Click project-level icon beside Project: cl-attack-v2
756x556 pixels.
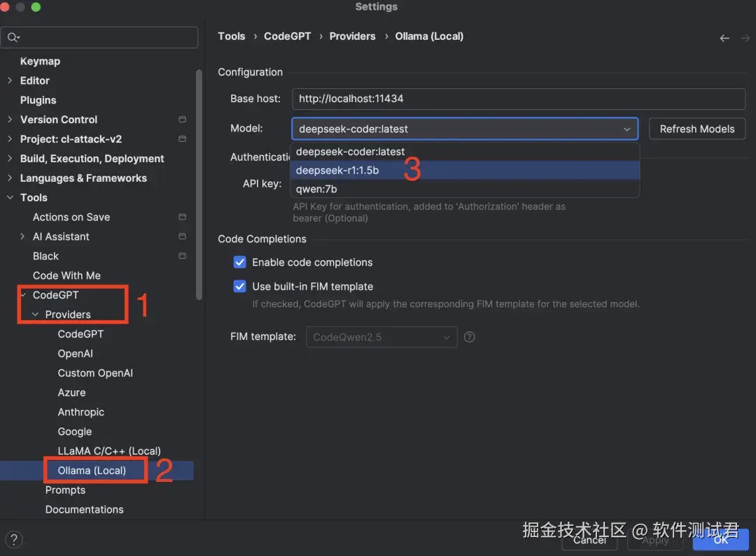pyautogui.click(x=182, y=138)
